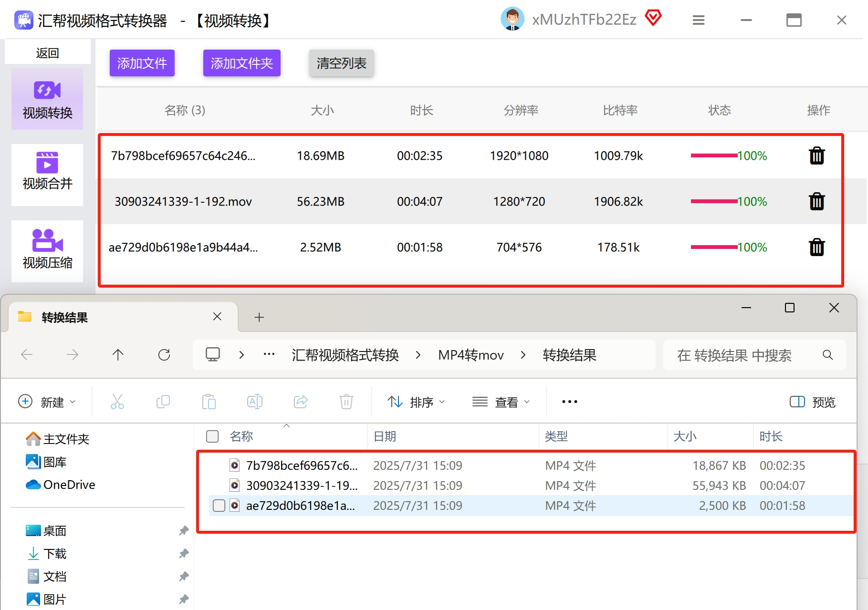Image resolution: width=868 pixels, height=610 pixels.
Task: Click trash icon for the 2.52MB video
Action: click(816, 247)
